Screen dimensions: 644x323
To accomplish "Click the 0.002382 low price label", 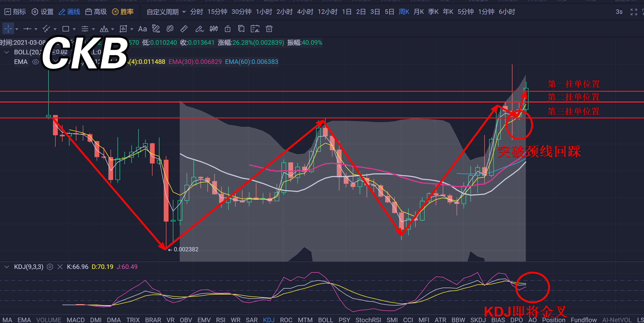I will coord(186,250).
